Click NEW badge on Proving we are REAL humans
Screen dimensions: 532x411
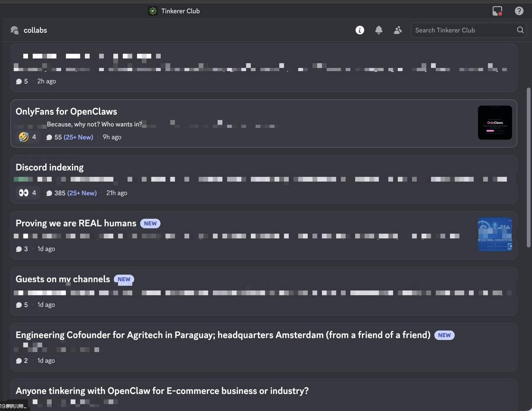pos(150,224)
